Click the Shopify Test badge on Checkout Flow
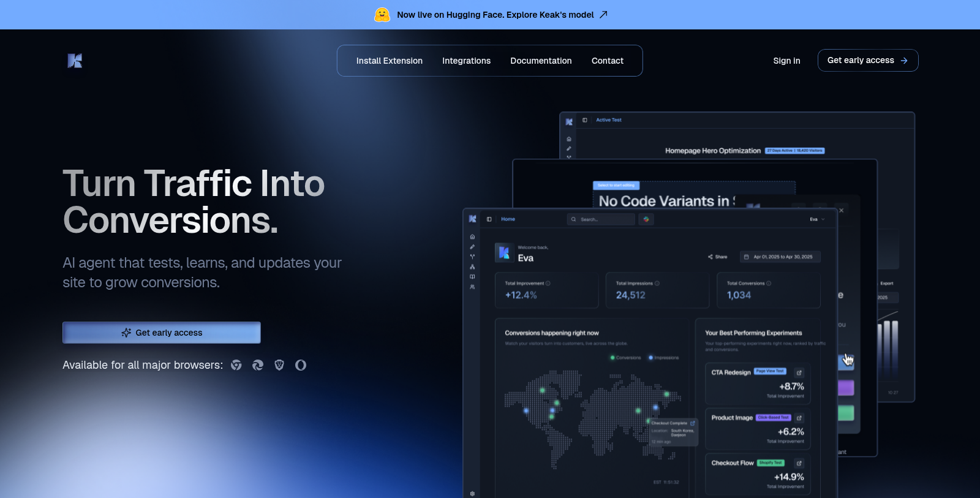The image size is (980, 498). [771, 463]
